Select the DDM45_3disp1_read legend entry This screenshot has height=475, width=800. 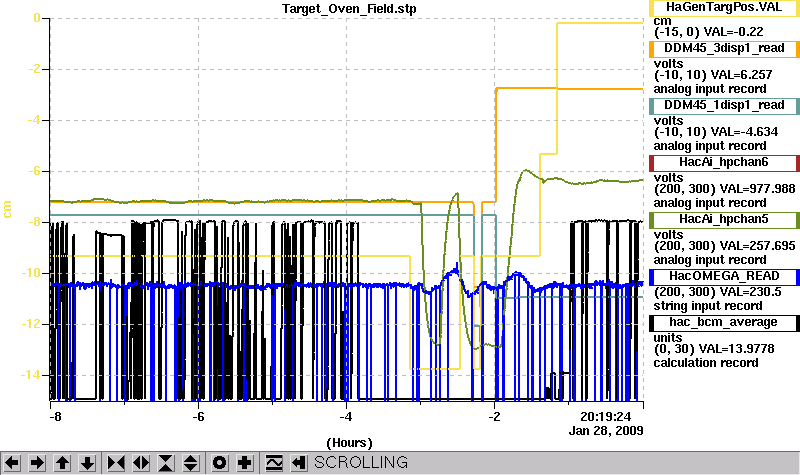pos(724,48)
